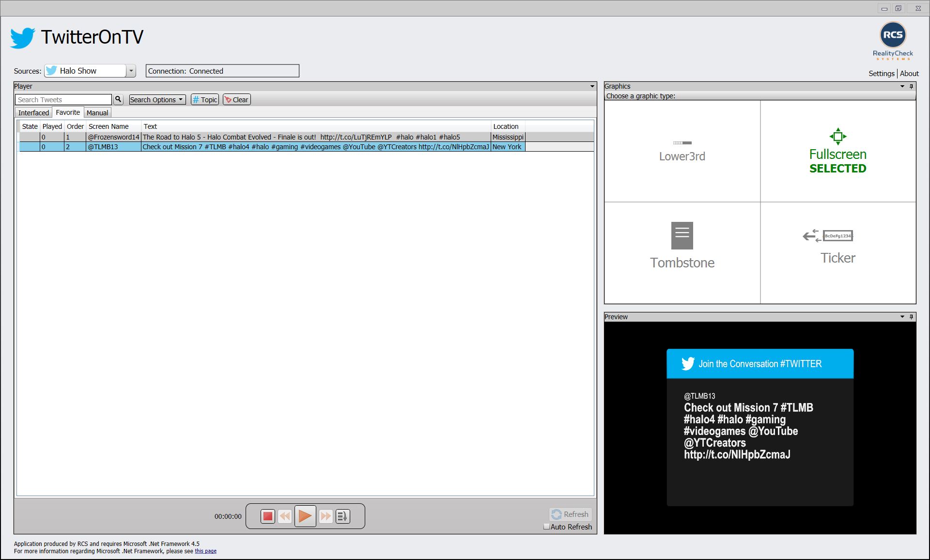Click the RCS RealityCheck logo
Image resolution: width=930 pixels, height=560 pixels.
click(x=893, y=41)
